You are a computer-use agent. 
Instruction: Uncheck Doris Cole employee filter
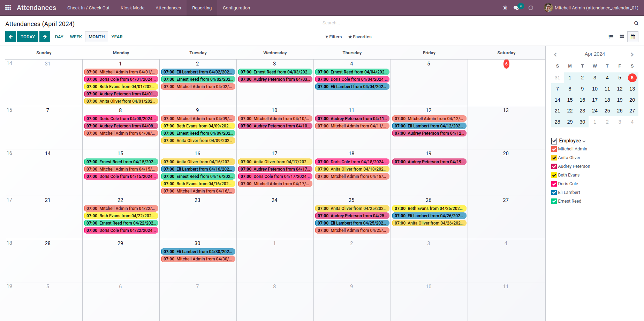(554, 184)
